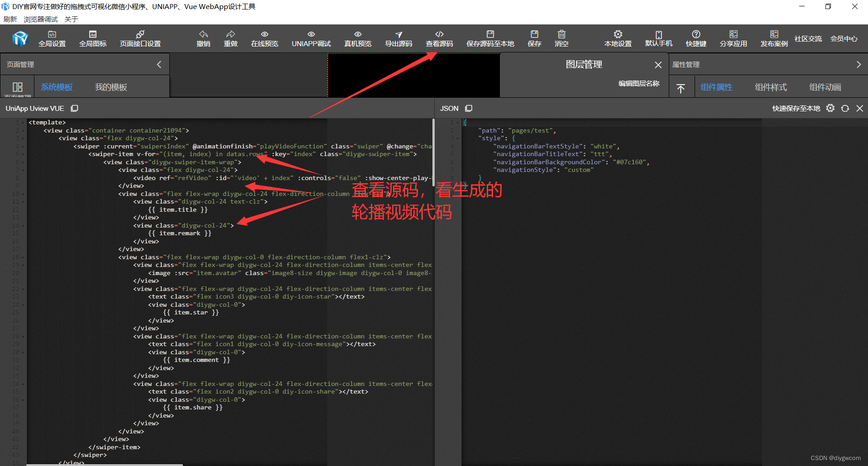Copy the UniApp Uview VUE code

pyautogui.click(x=75, y=108)
